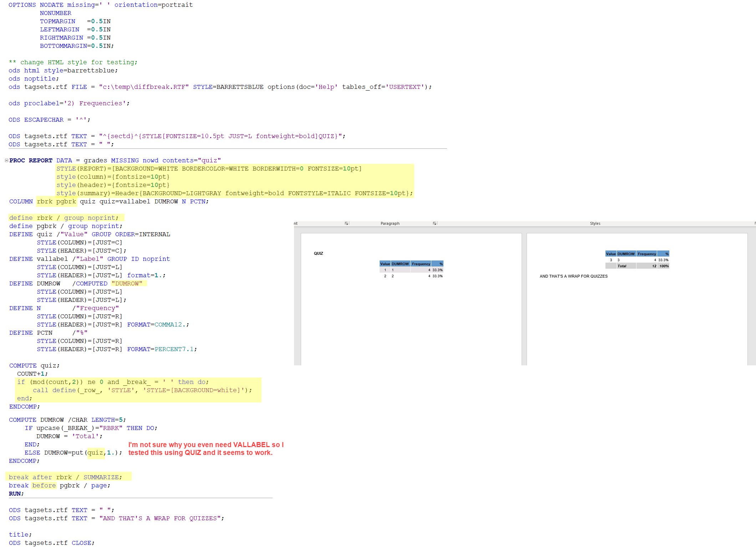The image size is (756, 547).
Task: Click the QUIZ heading on page one
Action: [318, 253]
